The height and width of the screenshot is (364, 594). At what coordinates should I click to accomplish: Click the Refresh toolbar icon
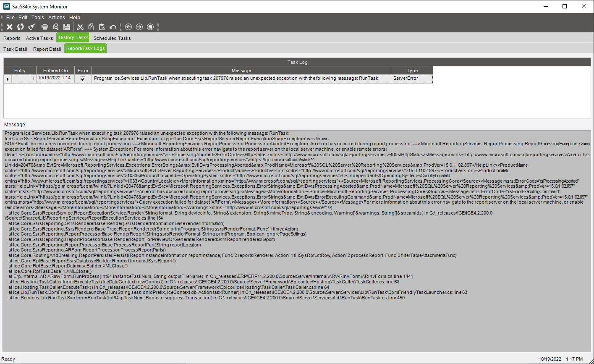click(20, 27)
